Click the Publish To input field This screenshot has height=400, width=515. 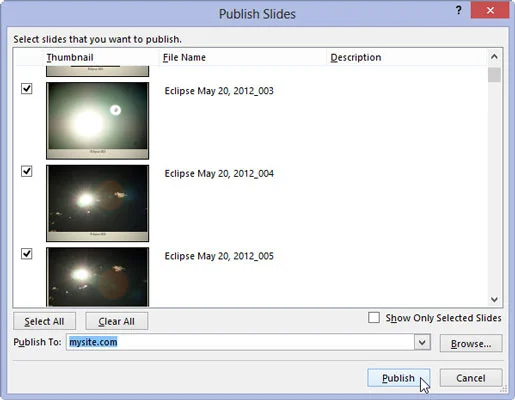click(x=240, y=342)
